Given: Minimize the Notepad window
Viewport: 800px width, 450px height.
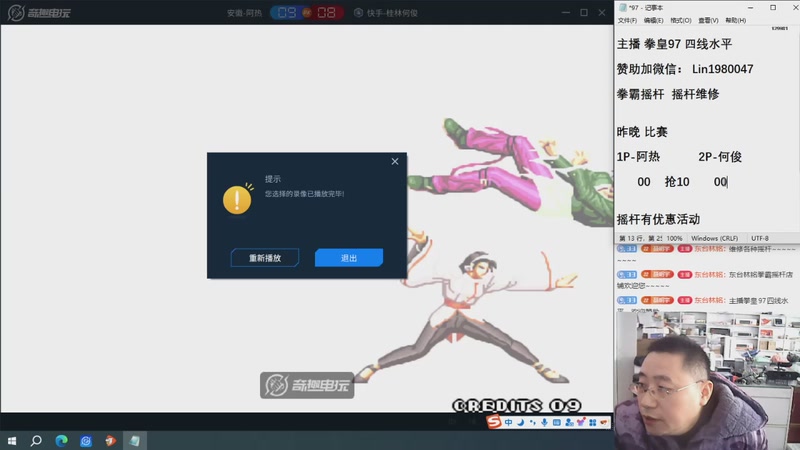Looking at the screenshot, I should point(750,8).
